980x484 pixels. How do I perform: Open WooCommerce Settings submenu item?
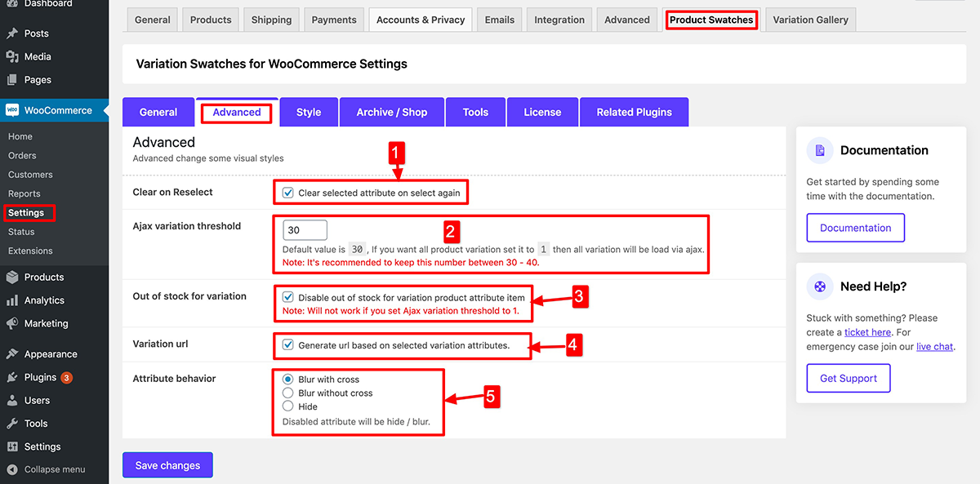26,213
